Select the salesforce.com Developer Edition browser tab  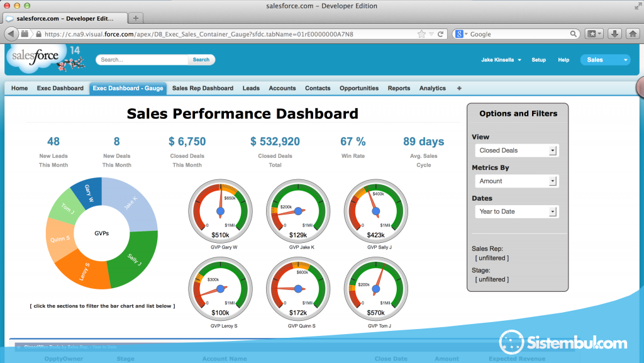pyautogui.click(x=65, y=18)
